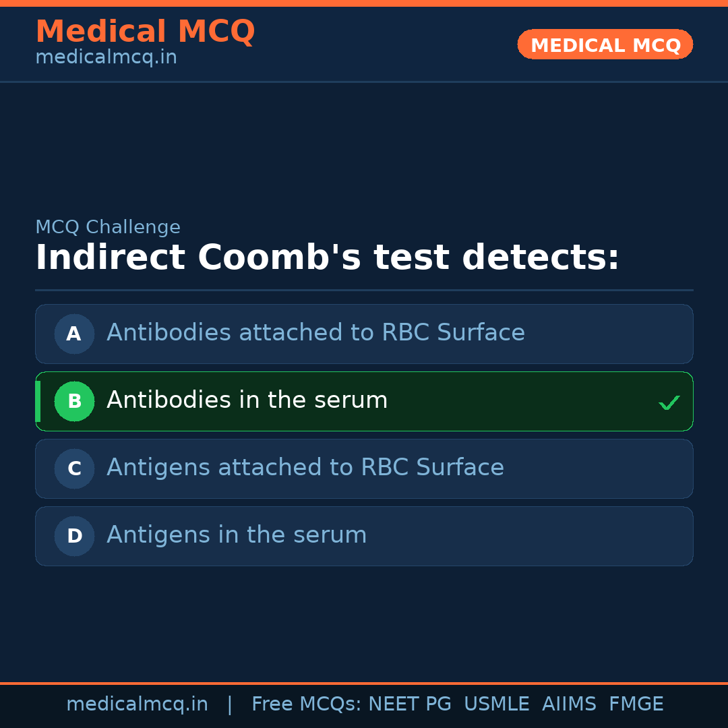The width and height of the screenshot is (728, 728).
Task: Click the letter A circle badge
Action: [74, 334]
